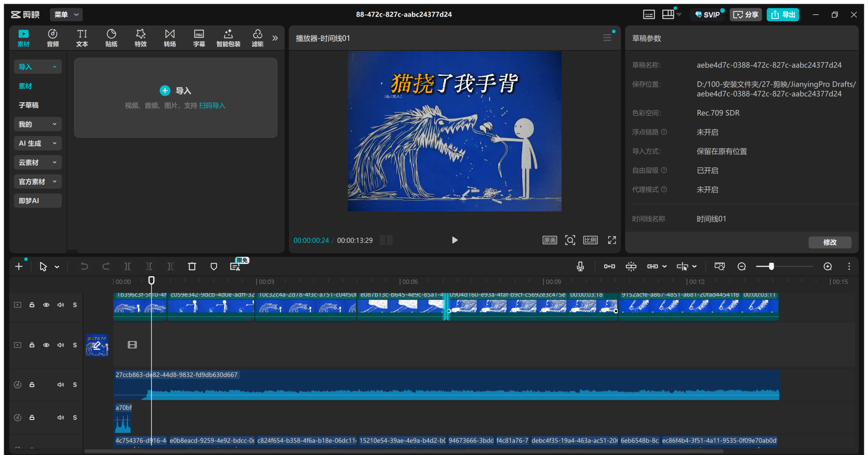Image resolution: width=868 pixels, height=455 pixels.
Task: Open the 贴纸 stickers panel
Action: (x=111, y=37)
